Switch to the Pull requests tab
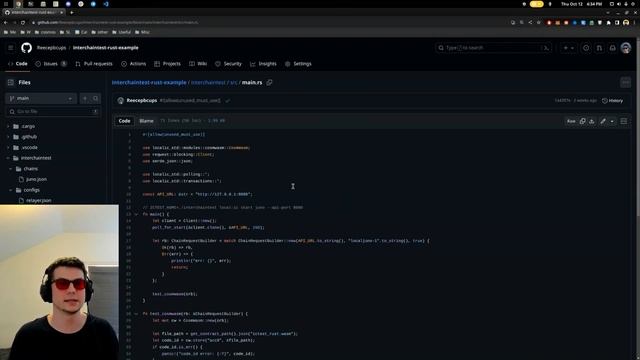Image resolution: width=640 pixels, height=360 pixels. pyautogui.click(x=94, y=64)
